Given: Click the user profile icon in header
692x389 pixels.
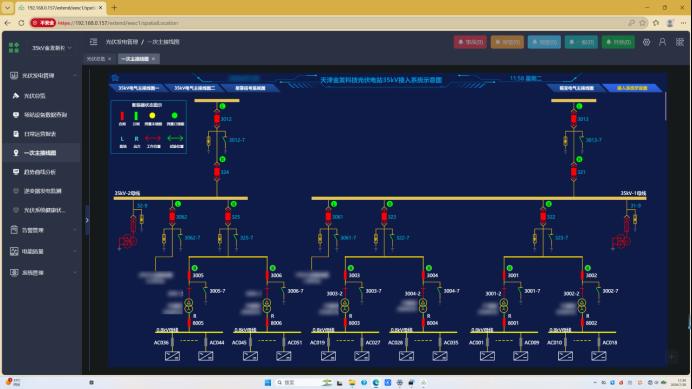Looking at the screenshot, I should tap(662, 42).
